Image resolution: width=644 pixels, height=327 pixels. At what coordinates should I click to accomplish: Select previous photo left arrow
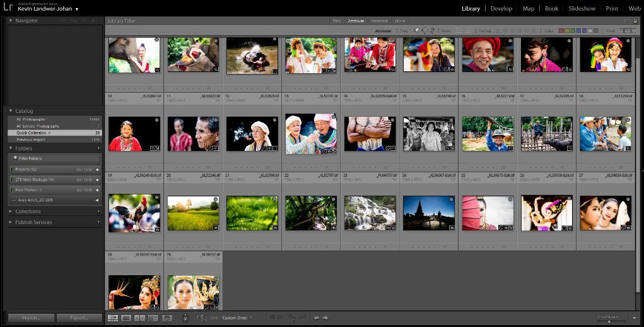(x=316, y=318)
